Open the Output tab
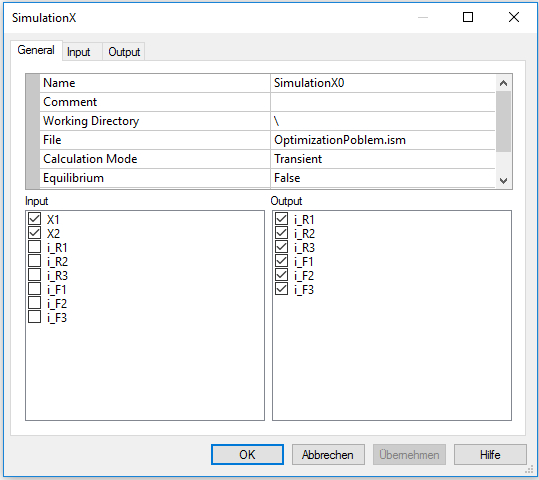 124,52
